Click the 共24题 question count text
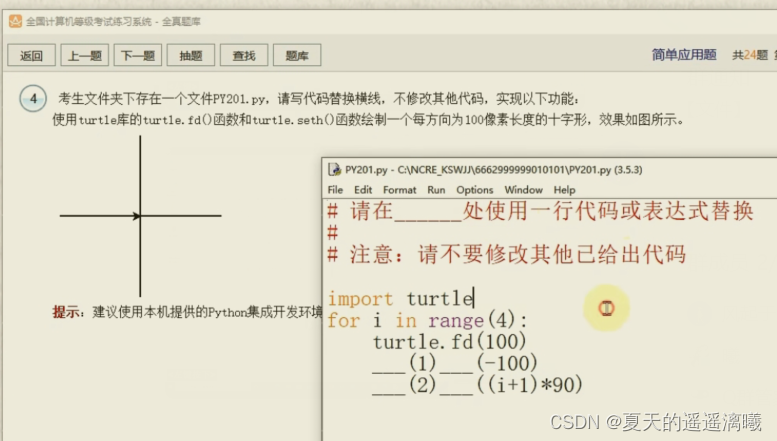Screen dimensions: 777x441 pyautogui.click(x=750, y=55)
